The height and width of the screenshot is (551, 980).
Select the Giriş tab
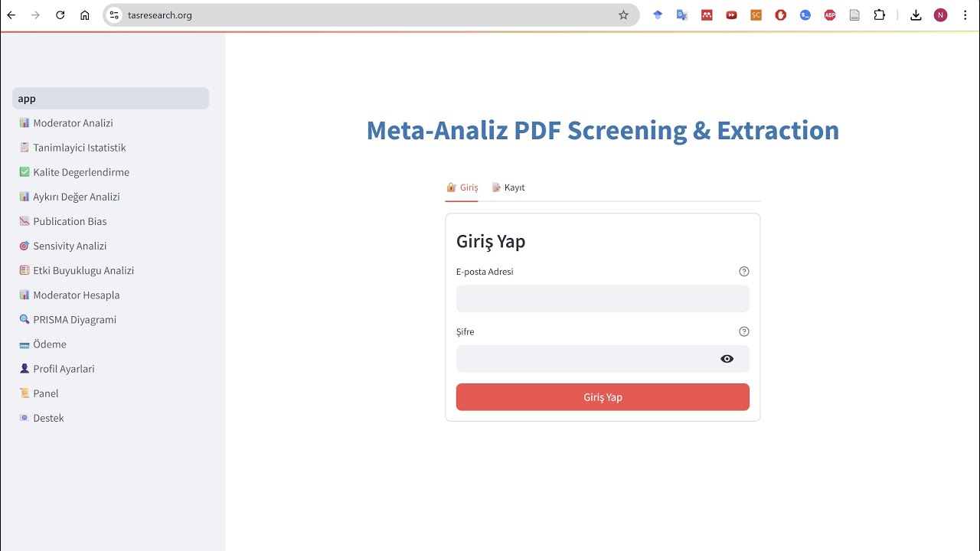[x=462, y=187]
